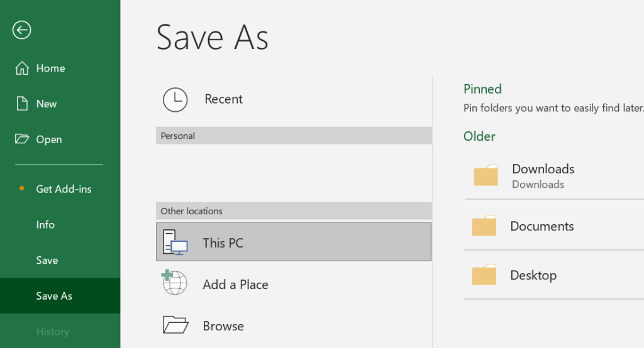This screenshot has width=644, height=348.
Task: Click the Documents folder icon
Action: tap(484, 226)
